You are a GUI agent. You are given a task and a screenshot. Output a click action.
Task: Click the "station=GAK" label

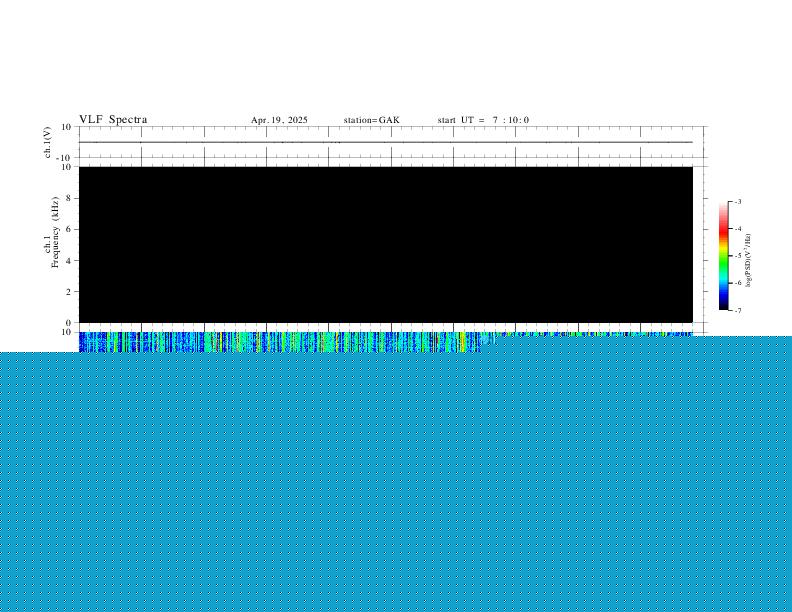coord(372,120)
